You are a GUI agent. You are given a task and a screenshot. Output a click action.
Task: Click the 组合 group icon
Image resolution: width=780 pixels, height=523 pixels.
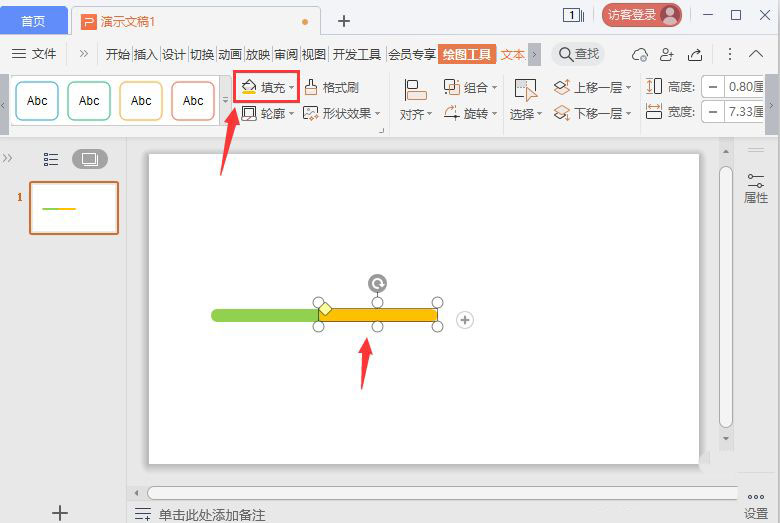pos(452,88)
